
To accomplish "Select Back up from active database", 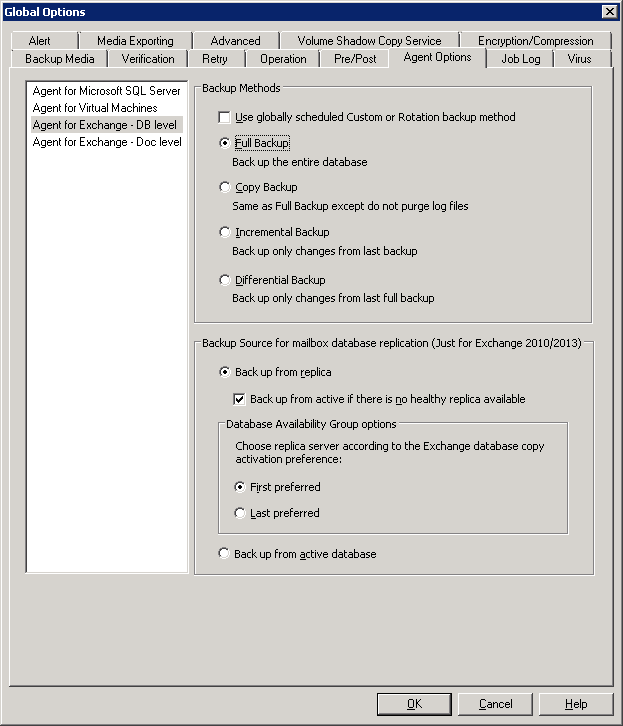I will tap(224, 553).
